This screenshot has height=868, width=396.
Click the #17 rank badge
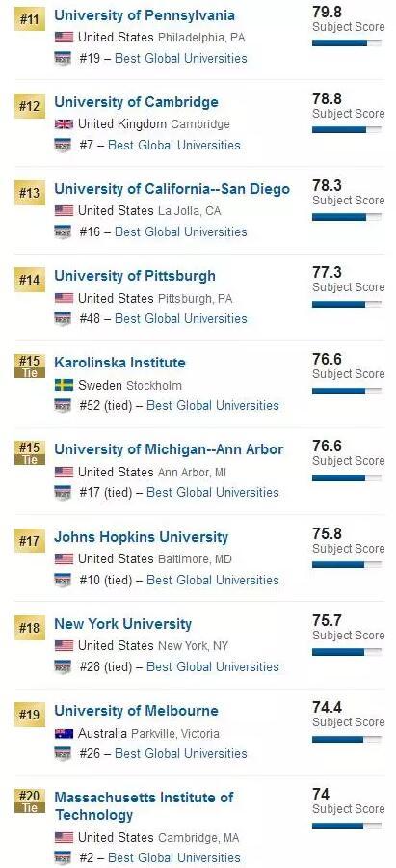click(30, 540)
